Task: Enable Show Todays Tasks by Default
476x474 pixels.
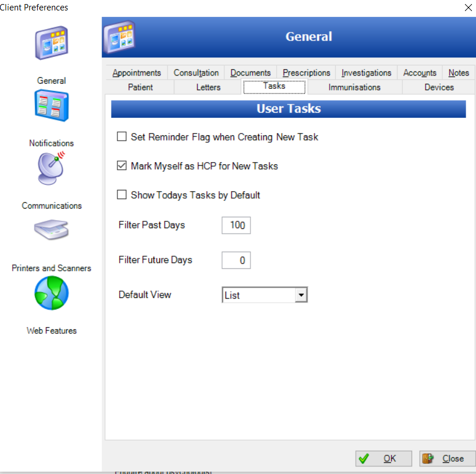Action: click(x=121, y=195)
